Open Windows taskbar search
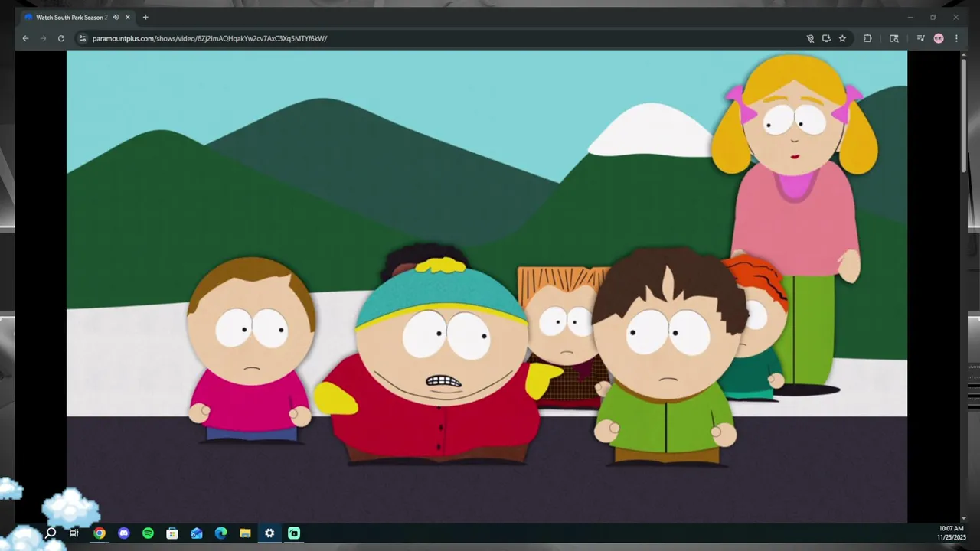The image size is (980, 551). 51,533
